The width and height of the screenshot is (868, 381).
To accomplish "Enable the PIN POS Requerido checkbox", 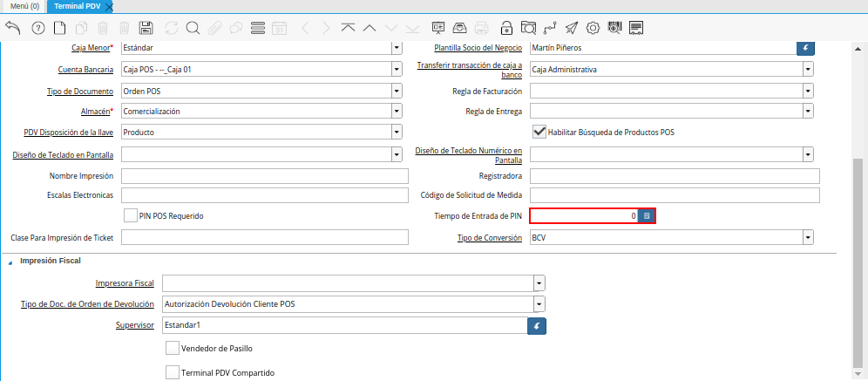I will 131,215.
